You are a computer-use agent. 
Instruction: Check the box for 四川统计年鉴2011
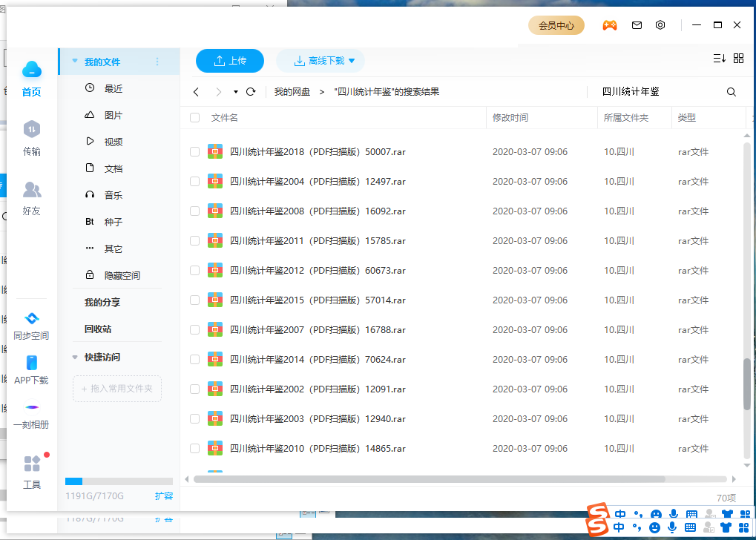pyautogui.click(x=195, y=240)
